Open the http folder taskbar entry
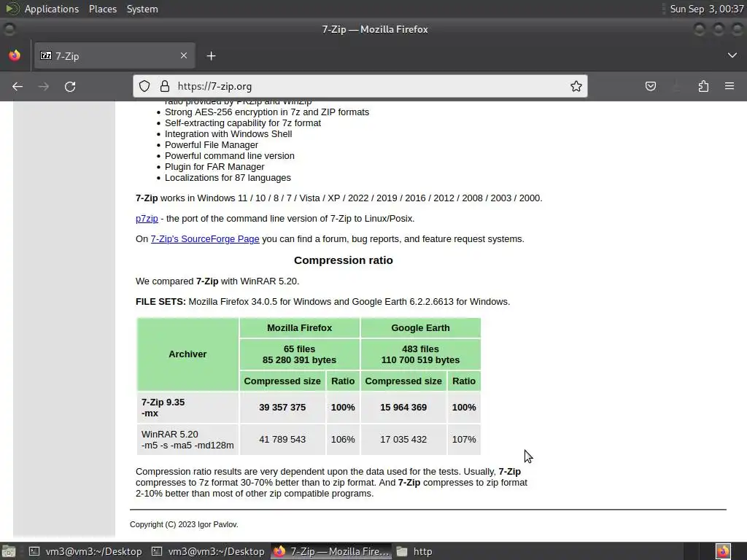The image size is (747, 560). tap(414, 551)
